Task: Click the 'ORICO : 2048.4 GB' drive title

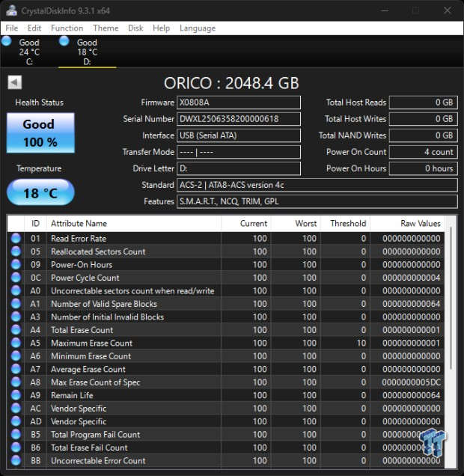Action: [x=231, y=83]
